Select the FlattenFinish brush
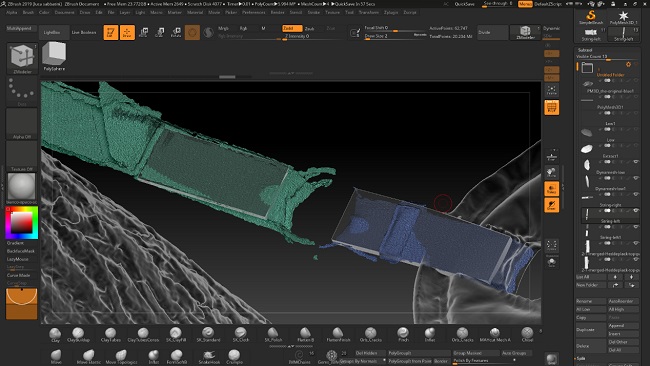The image size is (650, 366). pyautogui.click(x=338, y=334)
